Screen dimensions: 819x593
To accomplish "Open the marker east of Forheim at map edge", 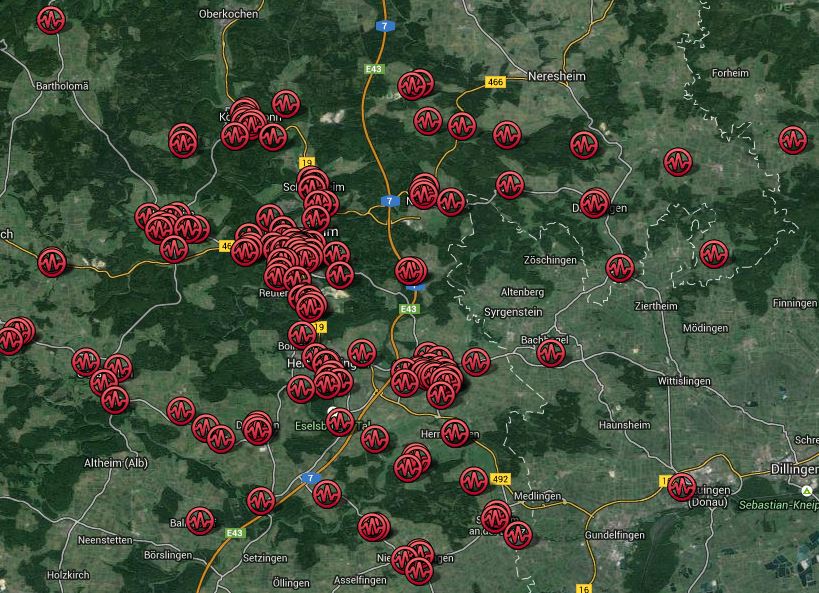I will (x=793, y=140).
